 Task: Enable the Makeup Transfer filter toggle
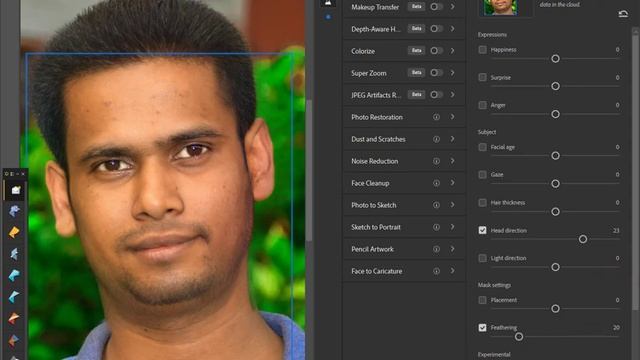(436, 7)
